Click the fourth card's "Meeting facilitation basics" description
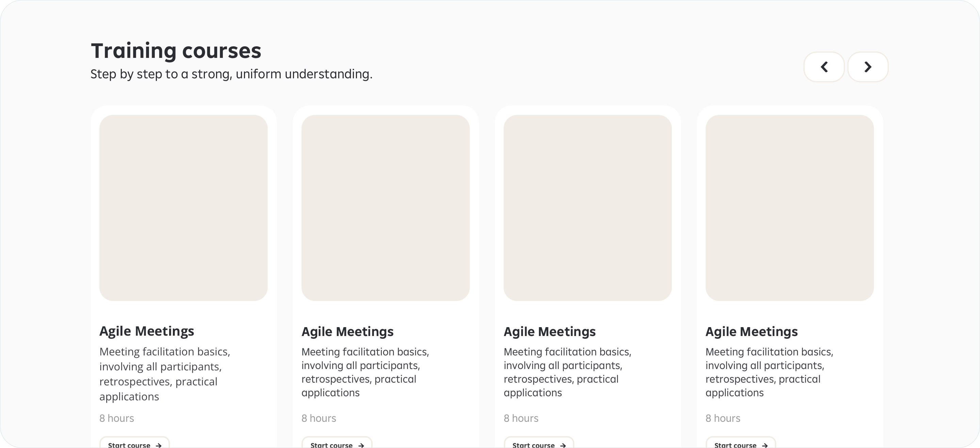 [x=769, y=372]
